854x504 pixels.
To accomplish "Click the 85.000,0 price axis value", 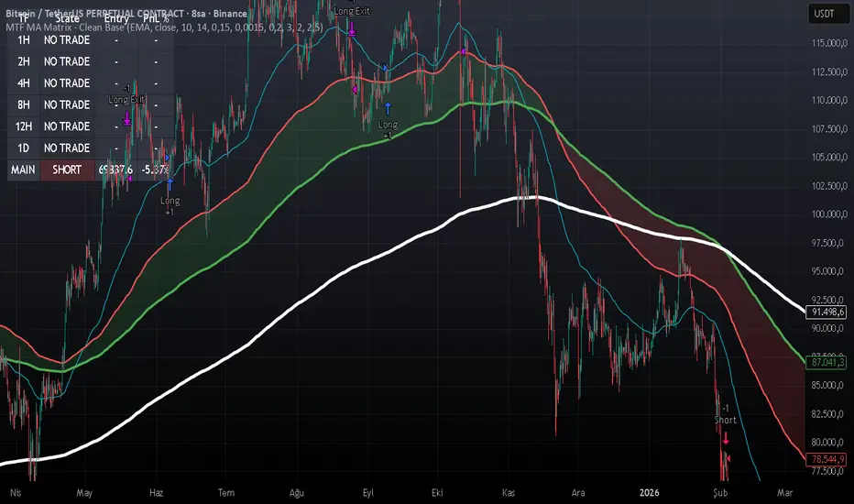I will [829, 385].
